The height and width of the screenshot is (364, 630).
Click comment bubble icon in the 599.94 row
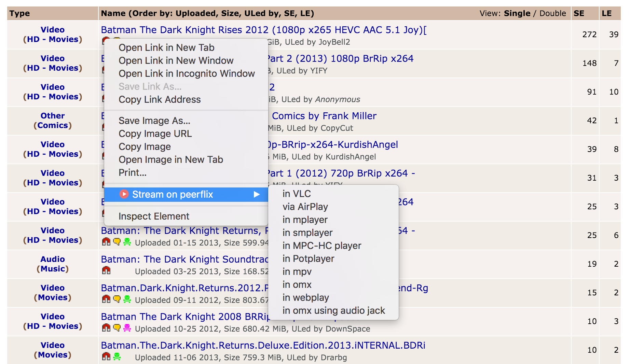pyautogui.click(x=117, y=242)
